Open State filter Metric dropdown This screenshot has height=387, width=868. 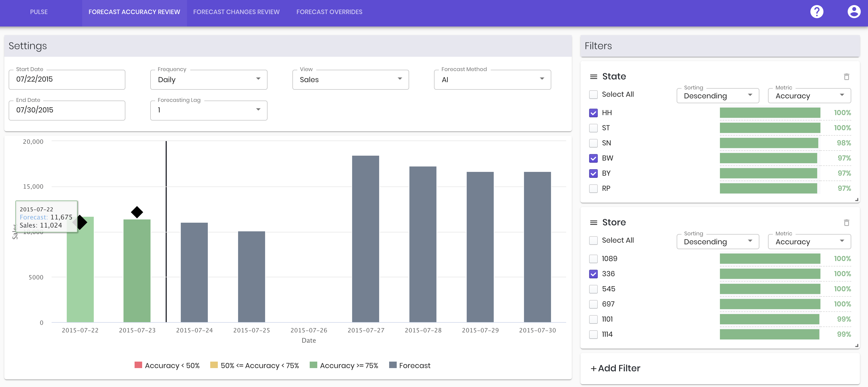coord(809,96)
